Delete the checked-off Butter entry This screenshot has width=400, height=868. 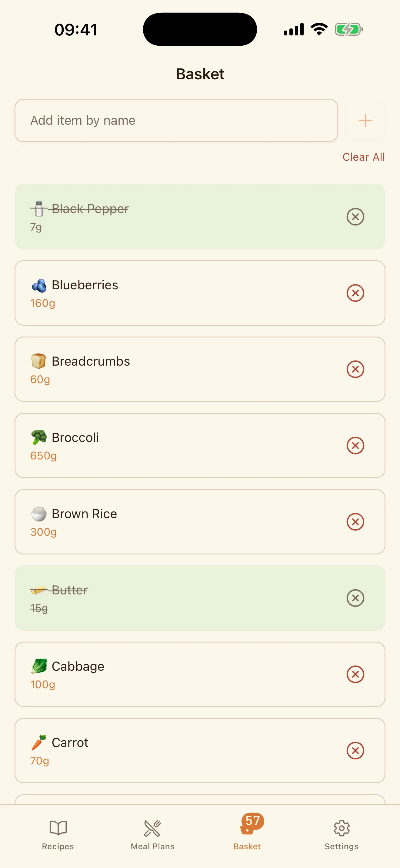tap(355, 598)
